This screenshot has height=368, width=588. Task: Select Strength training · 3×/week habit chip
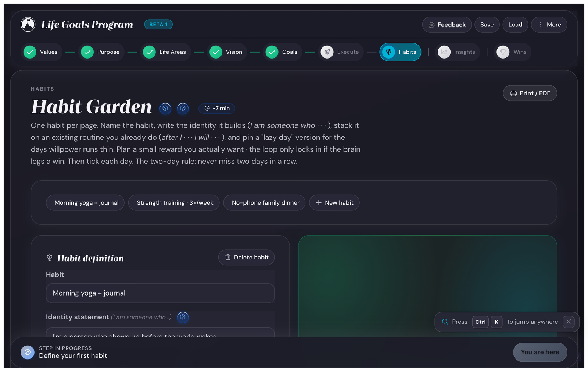(x=174, y=203)
